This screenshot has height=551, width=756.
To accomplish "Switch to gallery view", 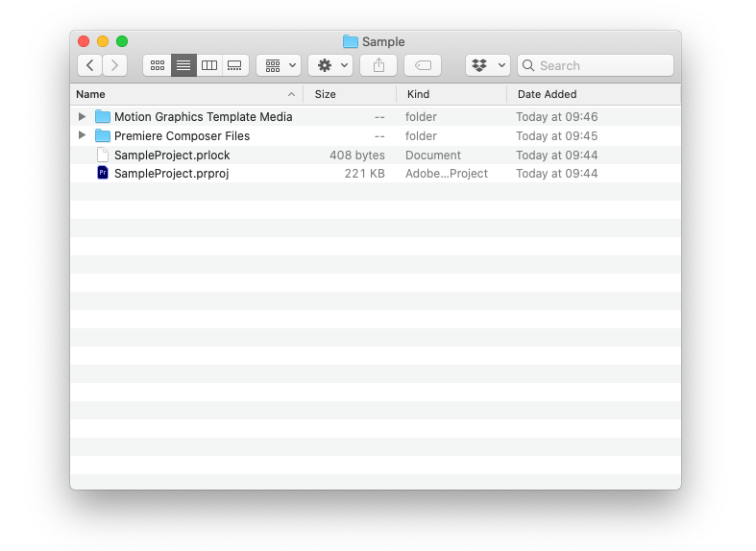I will [x=235, y=65].
